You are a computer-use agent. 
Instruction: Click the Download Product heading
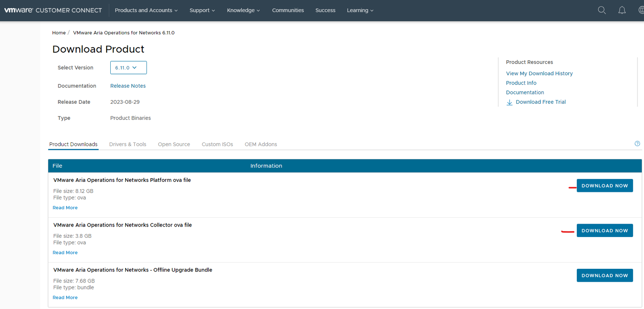[98, 49]
